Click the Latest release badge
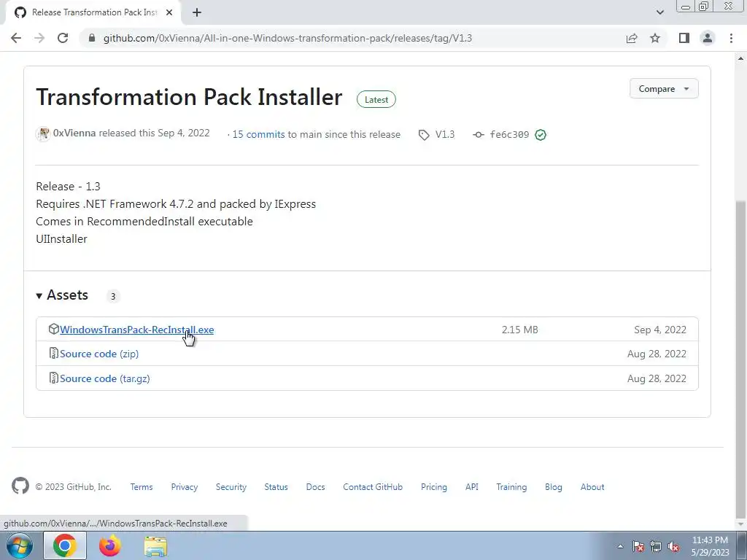Screen dimensions: 747x560 point(376,99)
